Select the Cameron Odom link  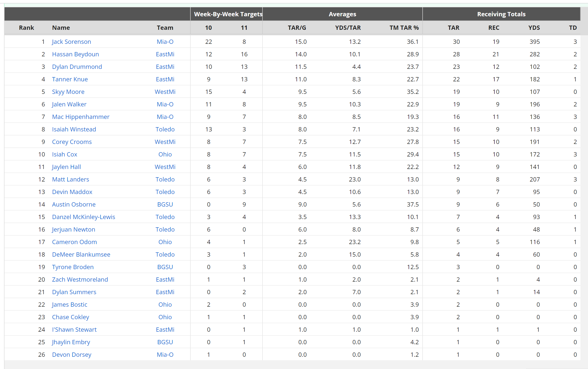tap(74, 242)
